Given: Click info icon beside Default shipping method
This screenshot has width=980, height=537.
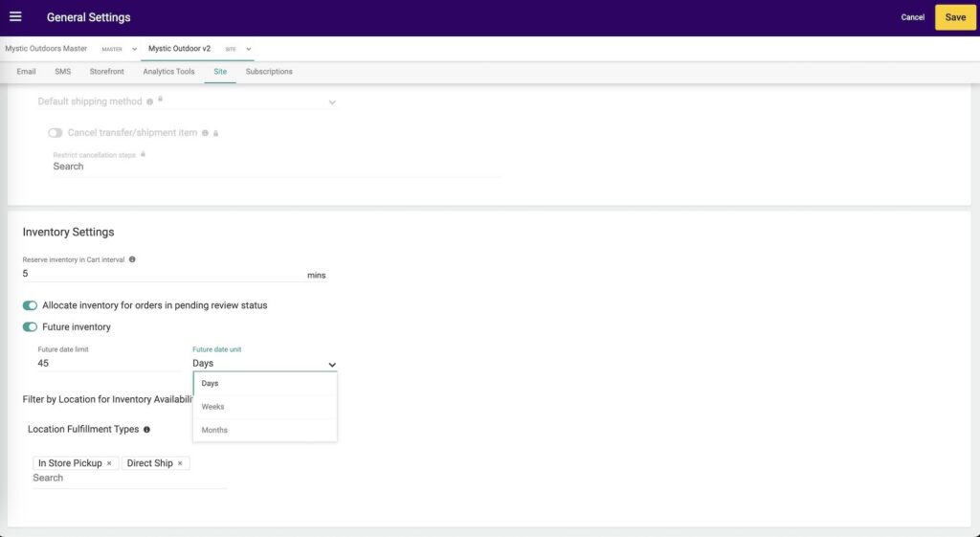Looking at the screenshot, I should point(149,101).
